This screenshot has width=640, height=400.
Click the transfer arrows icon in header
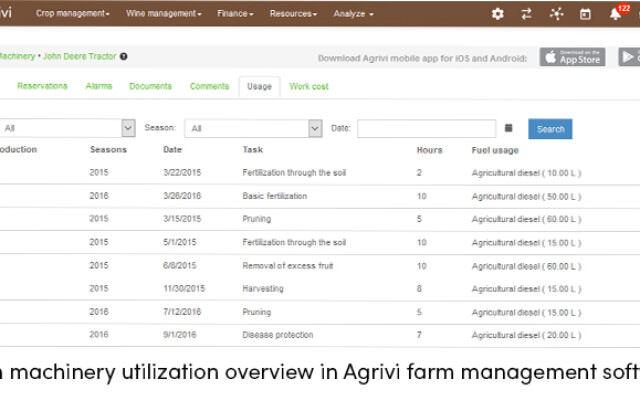point(527,14)
